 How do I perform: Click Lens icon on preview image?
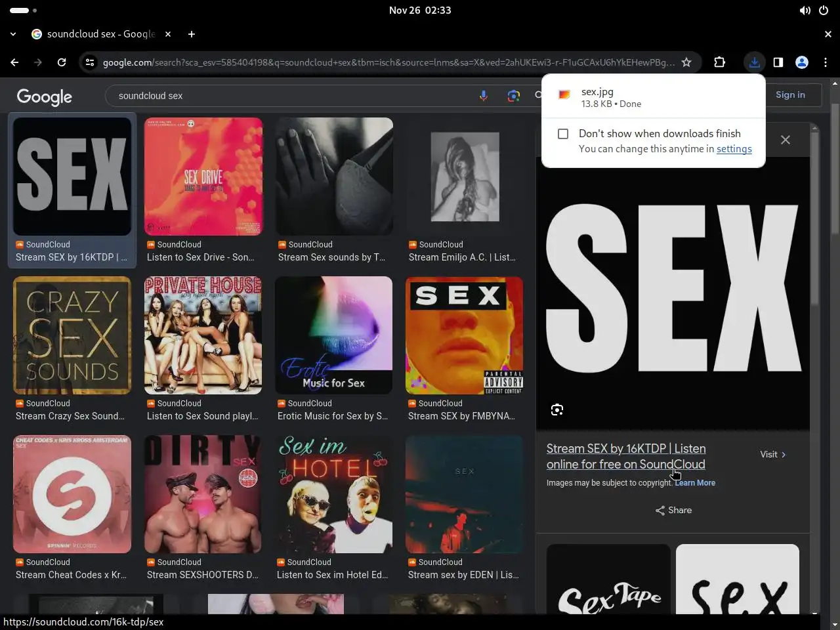(x=557, y=410)
